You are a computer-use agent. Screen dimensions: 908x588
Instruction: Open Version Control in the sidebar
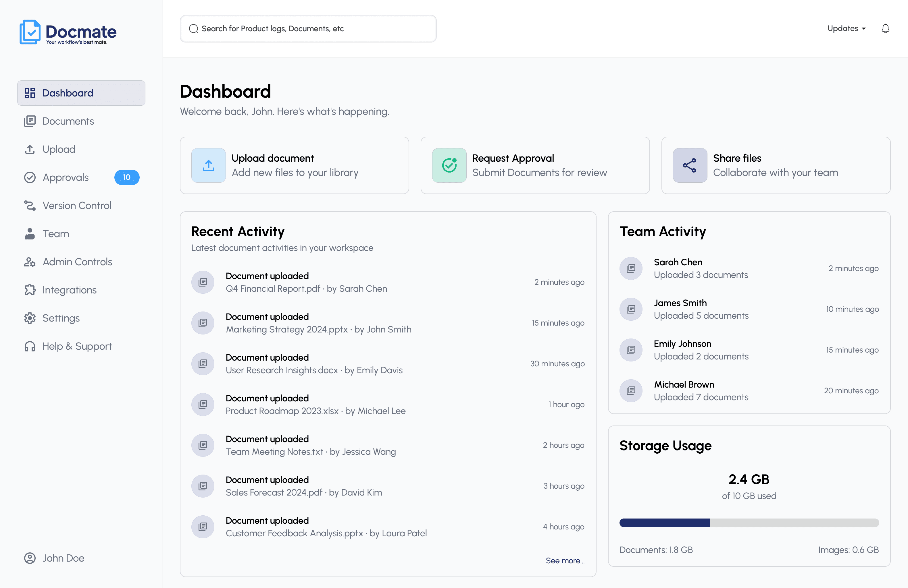[x=81, y=206]
